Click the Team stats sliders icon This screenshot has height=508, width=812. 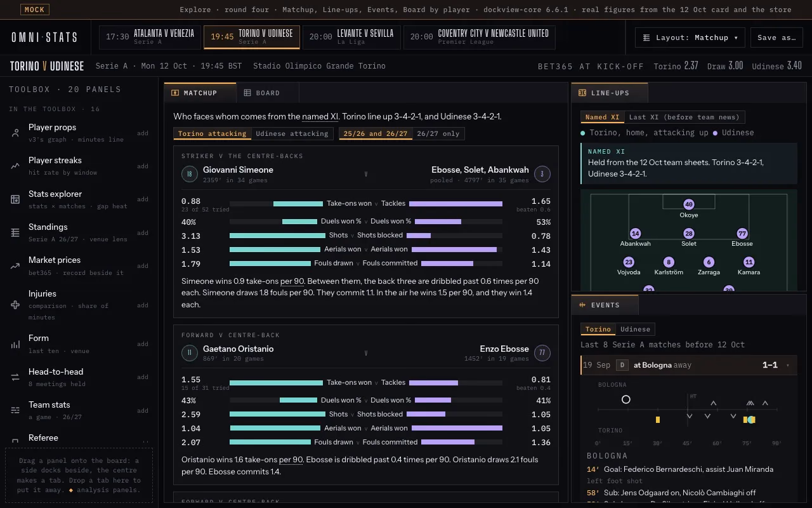point(15,411)
